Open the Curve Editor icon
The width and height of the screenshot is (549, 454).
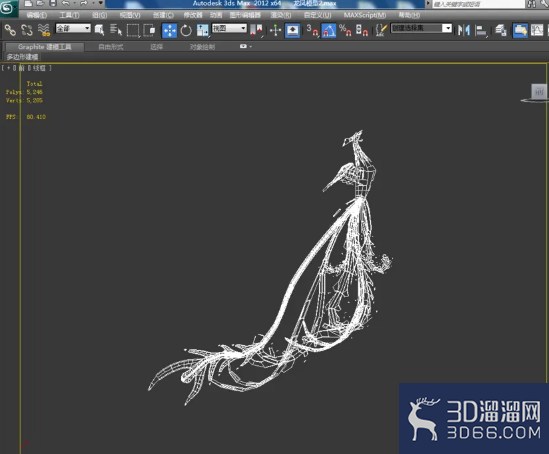(537, 30)
